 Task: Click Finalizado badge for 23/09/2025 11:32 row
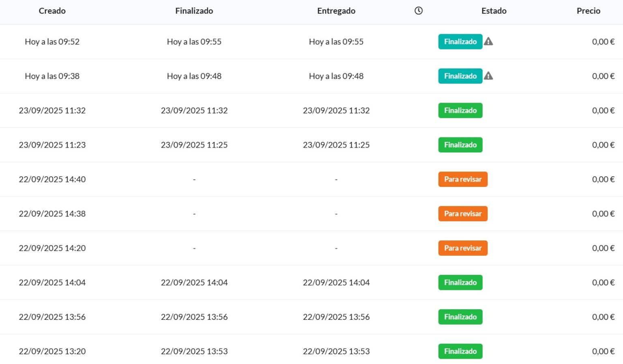[x=460, y=111]
